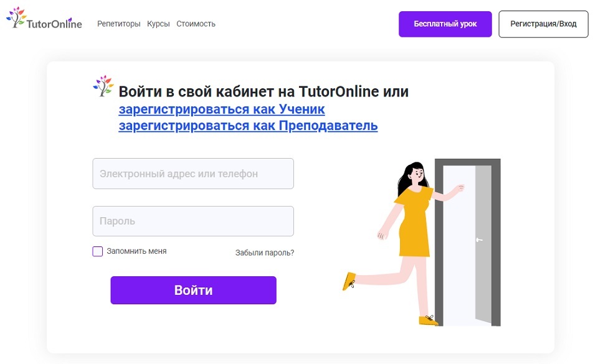Follow the зарегистрироваться как Ученик link
The height and width of the screenshot is (364, 598).
[222, 110]
